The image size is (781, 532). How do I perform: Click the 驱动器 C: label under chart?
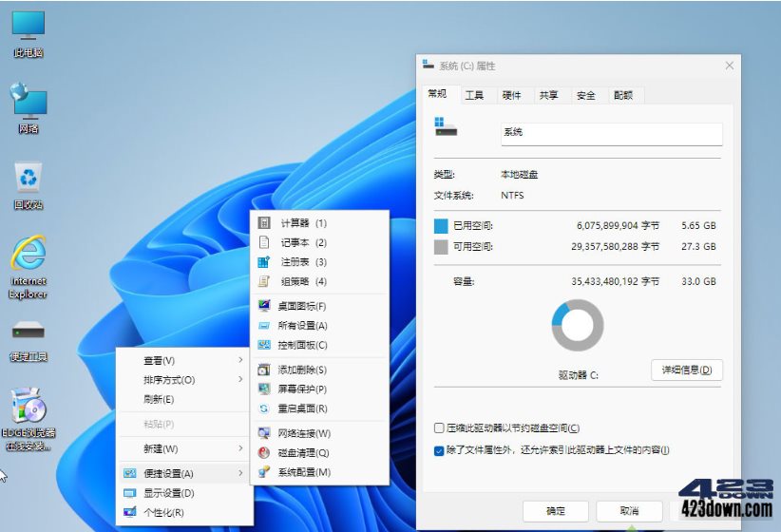(579, 375)
